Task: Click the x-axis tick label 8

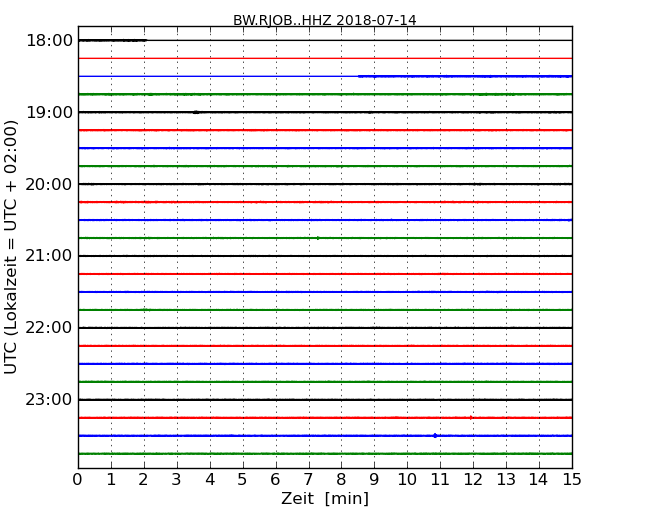Action: [x=341, y=479]
